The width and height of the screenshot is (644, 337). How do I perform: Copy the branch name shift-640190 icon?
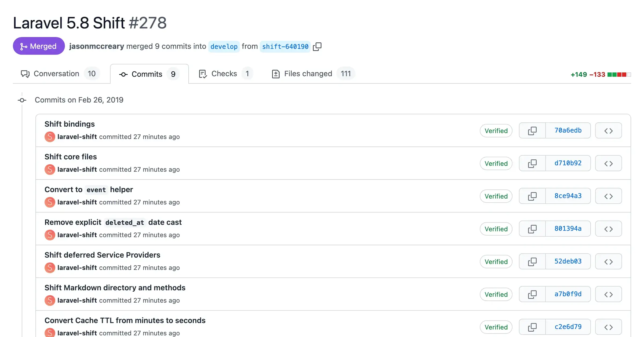point(317,46)
